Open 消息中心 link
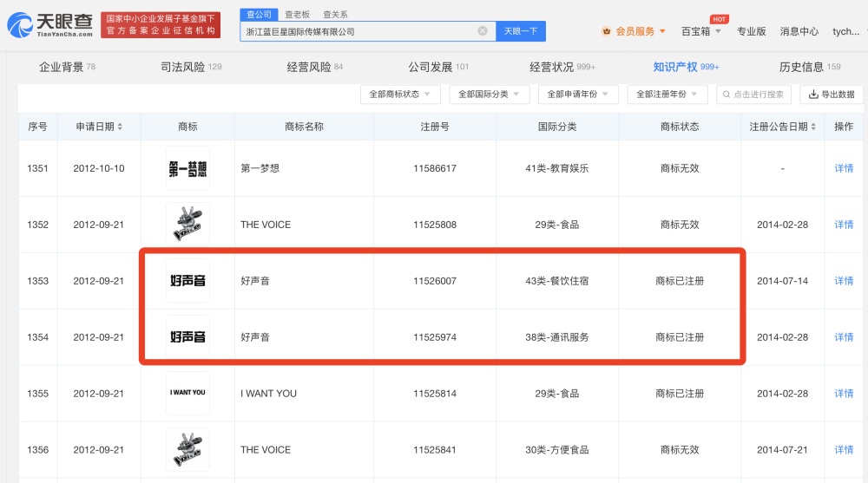The height and width of the screenshot is (483, 868). click(x=799, y=31)
